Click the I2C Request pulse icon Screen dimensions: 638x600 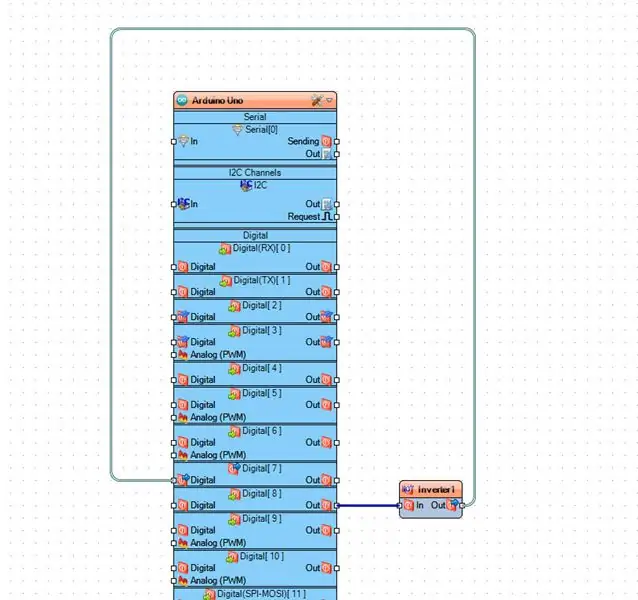click(327, 216)
